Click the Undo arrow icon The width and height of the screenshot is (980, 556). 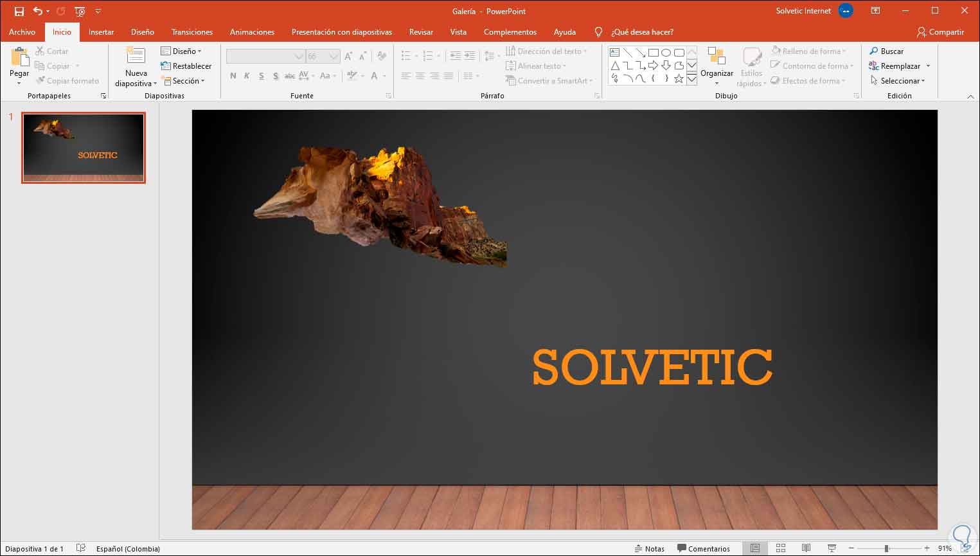38,11
